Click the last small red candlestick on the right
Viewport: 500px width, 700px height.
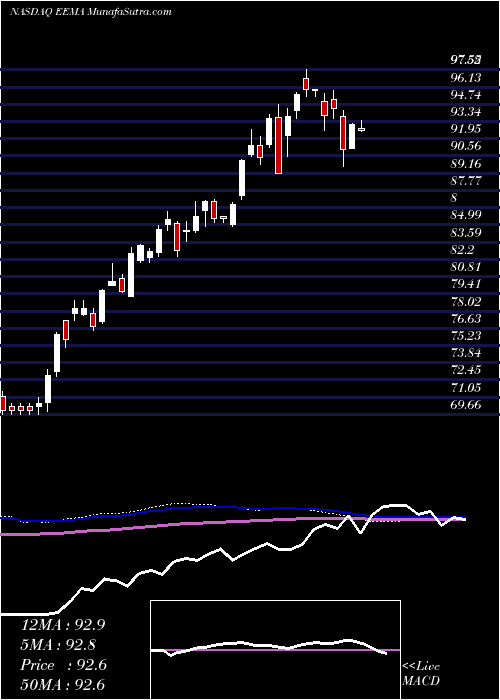point(362,129)
